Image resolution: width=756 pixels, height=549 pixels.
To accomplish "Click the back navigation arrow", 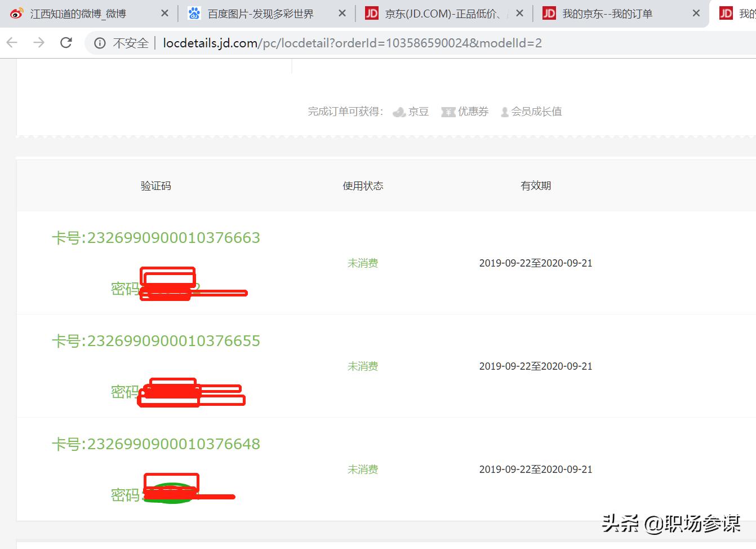I will pyautogui.click(x=12, y=42).
